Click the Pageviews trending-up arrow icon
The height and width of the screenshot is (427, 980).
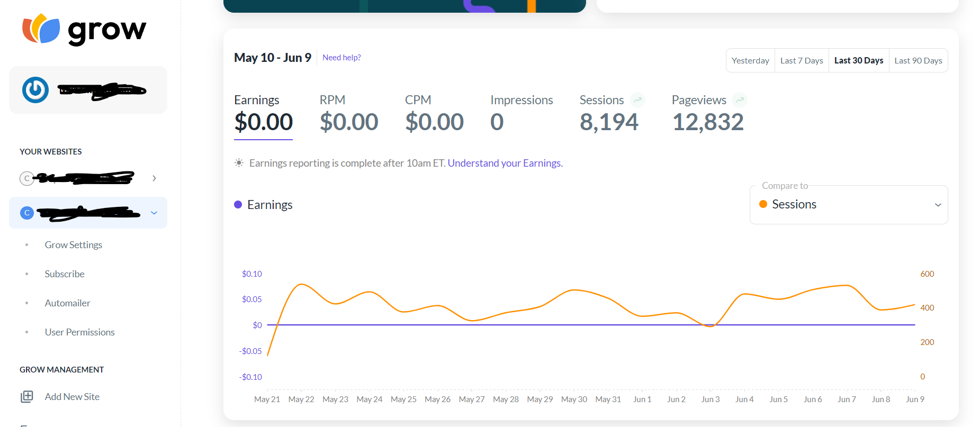pos(740,100)
